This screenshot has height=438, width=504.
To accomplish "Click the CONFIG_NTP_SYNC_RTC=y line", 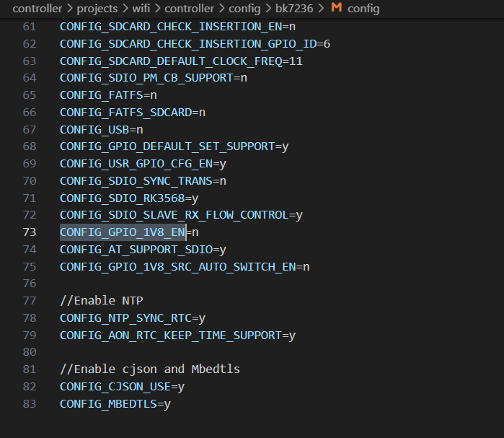I will [132, 317].
